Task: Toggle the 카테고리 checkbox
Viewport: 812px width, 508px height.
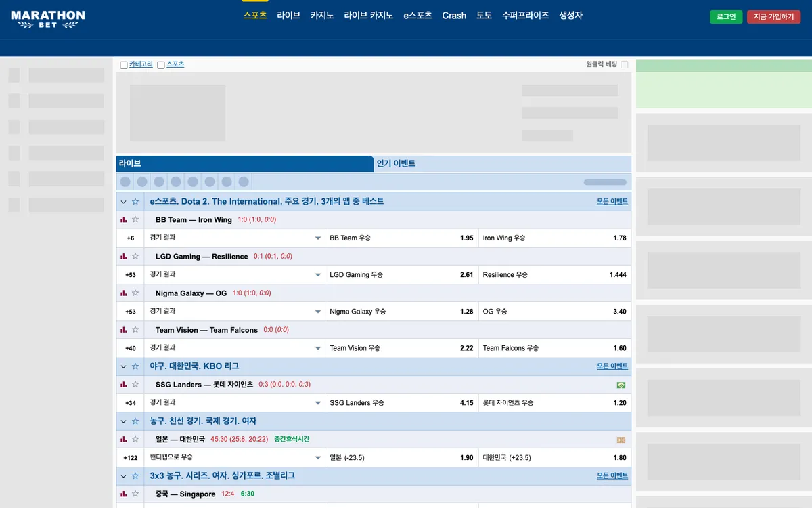Action: (x=124, y=65)
